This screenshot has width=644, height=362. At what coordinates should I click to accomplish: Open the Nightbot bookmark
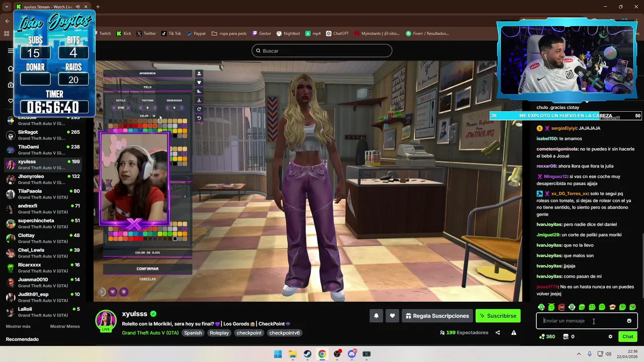(288, 34)
